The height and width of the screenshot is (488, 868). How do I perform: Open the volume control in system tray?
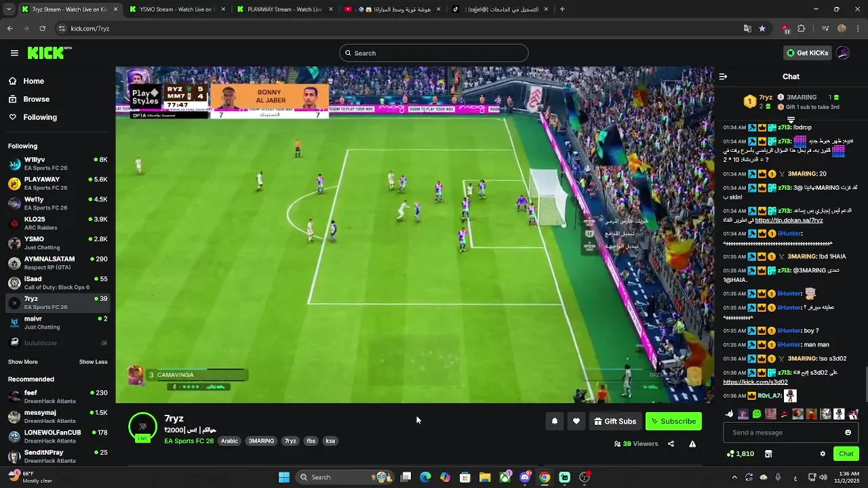pos(823,477)
